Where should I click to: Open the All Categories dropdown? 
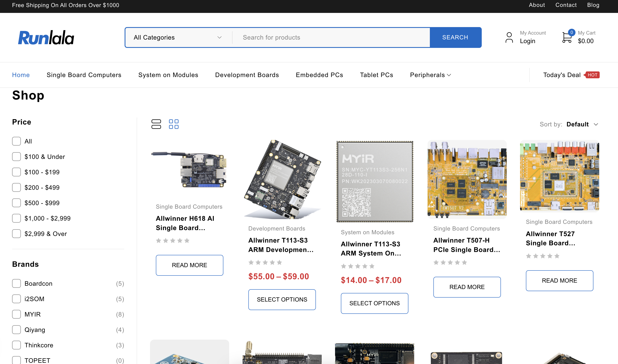tap(178, 37)
